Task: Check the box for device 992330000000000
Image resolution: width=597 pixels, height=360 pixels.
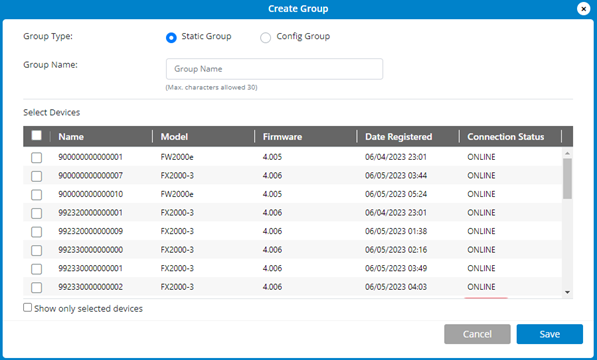Action: [x=37, y=250]
